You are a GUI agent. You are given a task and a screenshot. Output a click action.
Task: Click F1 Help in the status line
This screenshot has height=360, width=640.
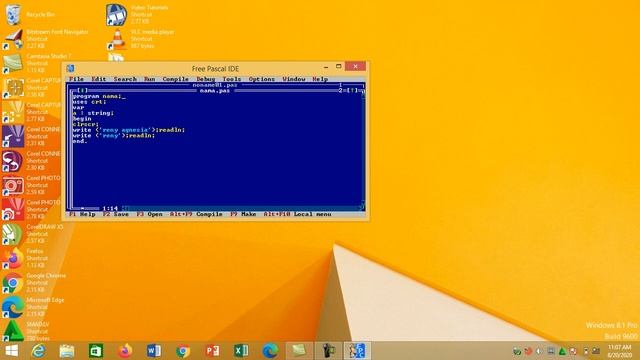[x=82, y=214]
